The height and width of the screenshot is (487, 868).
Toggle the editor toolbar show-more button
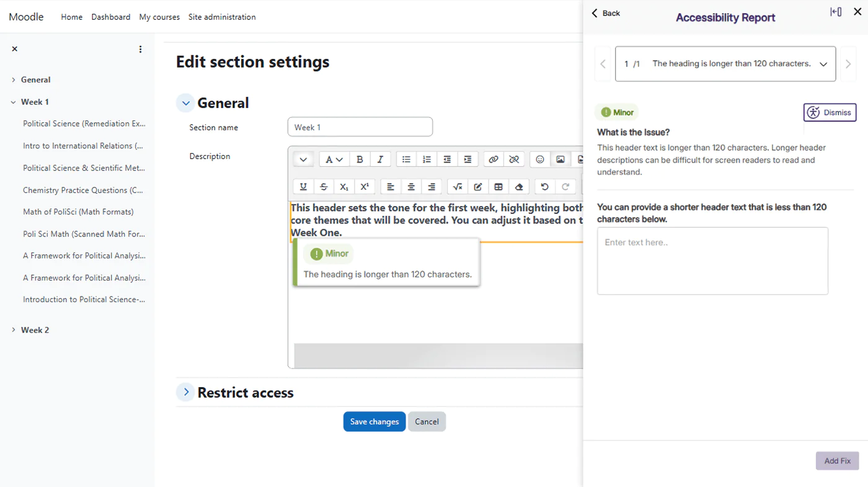click(303, 159)
